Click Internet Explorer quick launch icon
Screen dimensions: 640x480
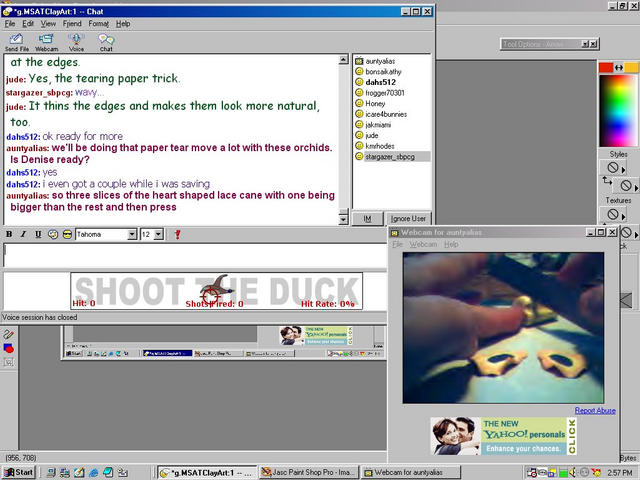[x=93, y=472]
